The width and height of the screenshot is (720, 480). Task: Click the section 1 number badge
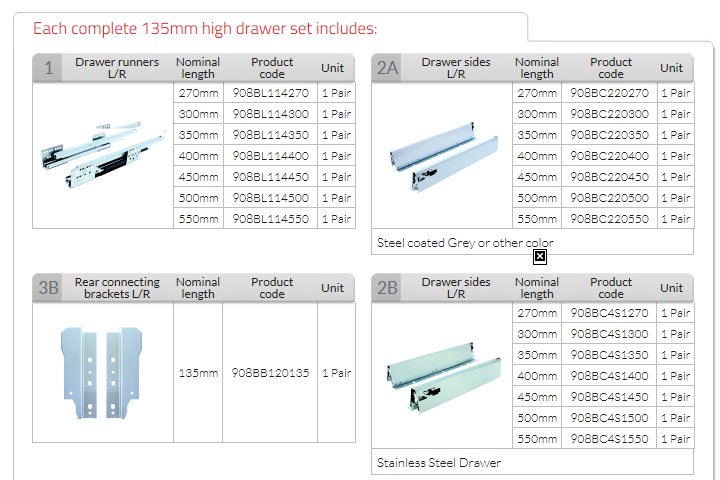pyautogui.click(x=48, y=68)
